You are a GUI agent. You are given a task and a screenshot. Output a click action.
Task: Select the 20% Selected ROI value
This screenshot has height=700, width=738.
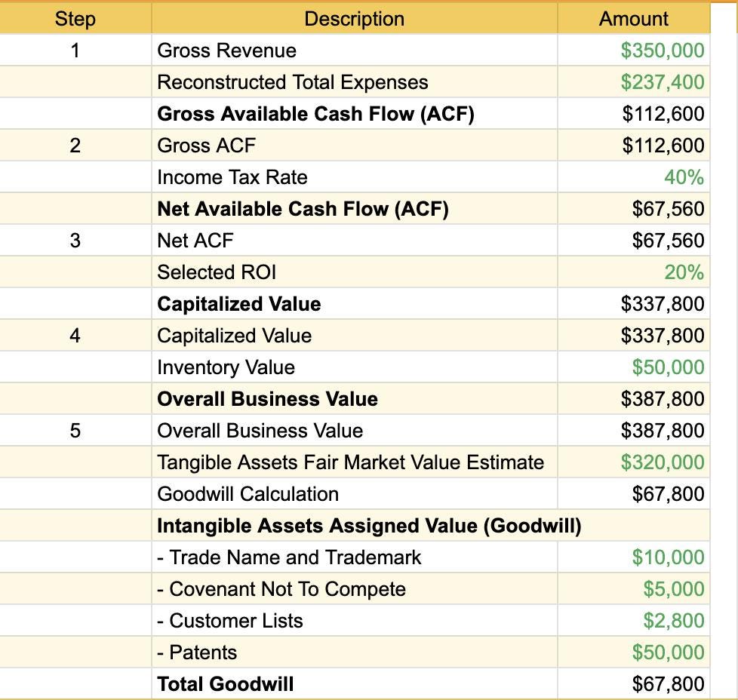[x=683, y=272]
